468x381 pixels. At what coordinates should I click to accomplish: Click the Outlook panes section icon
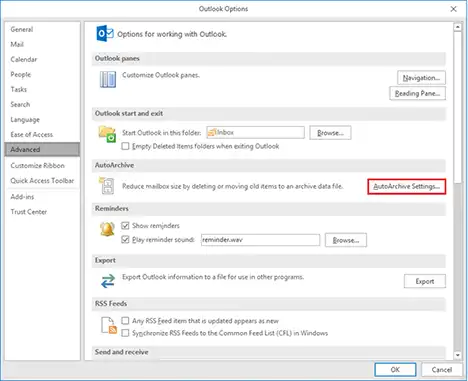coord(108,80)
